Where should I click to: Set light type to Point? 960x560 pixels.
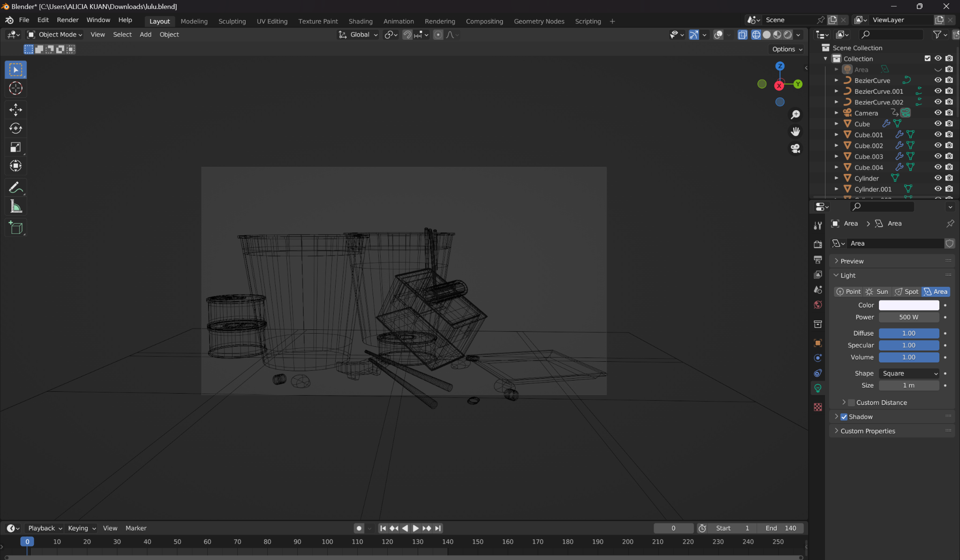(x=848, y=291)
